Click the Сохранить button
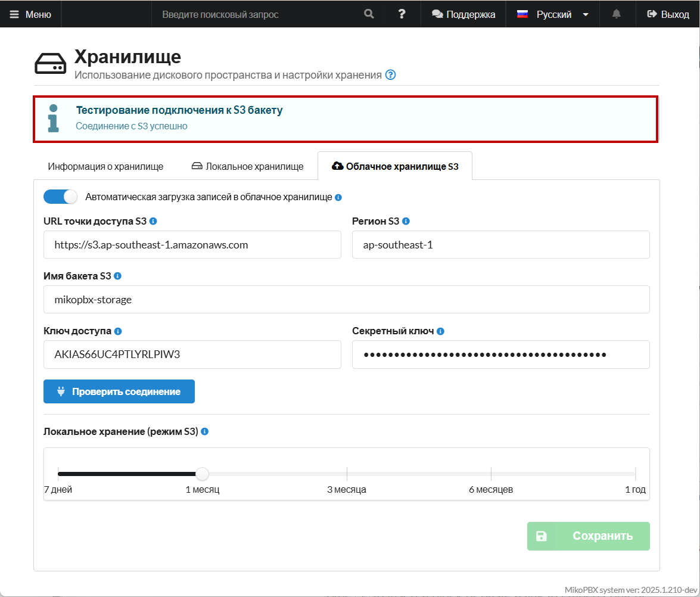Viewport: 700px width, 597px height. 588,536
